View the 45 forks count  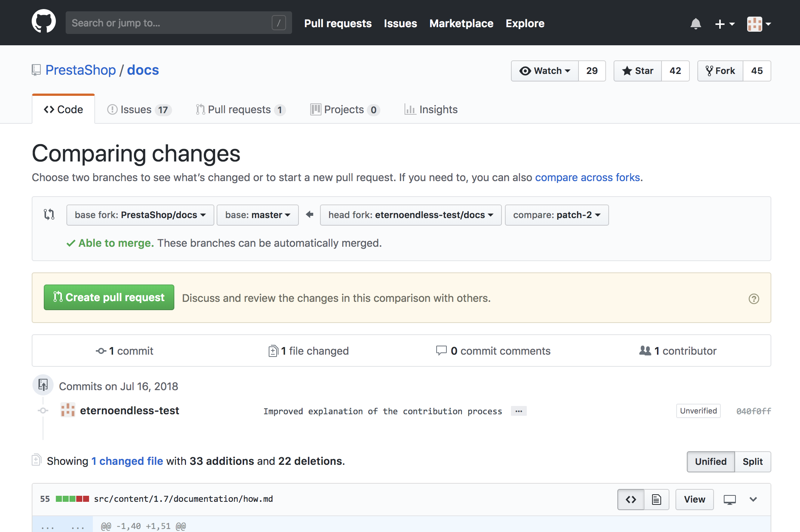[x=757, y=71]
